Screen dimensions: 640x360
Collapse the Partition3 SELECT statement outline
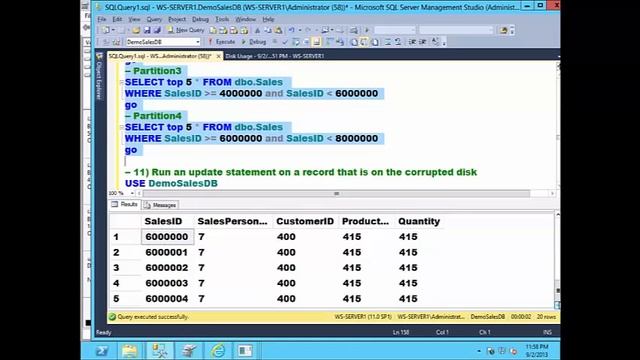[121, 82]
